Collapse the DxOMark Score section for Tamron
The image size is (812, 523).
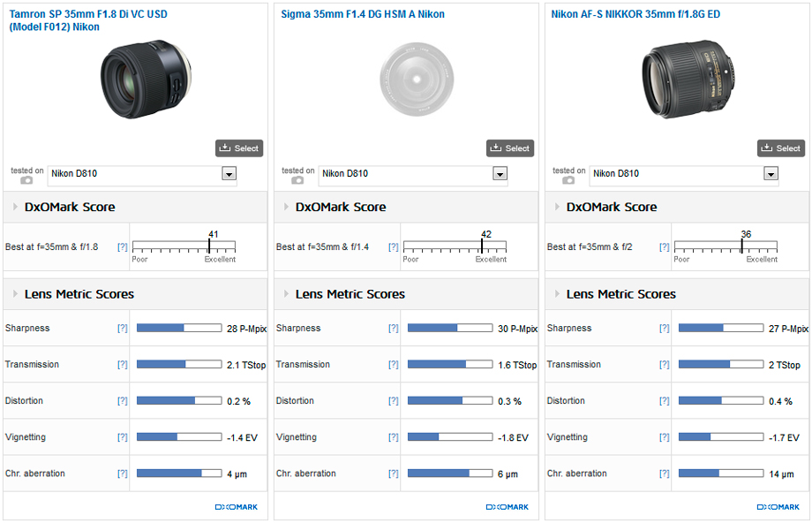(x=15, y=208)
